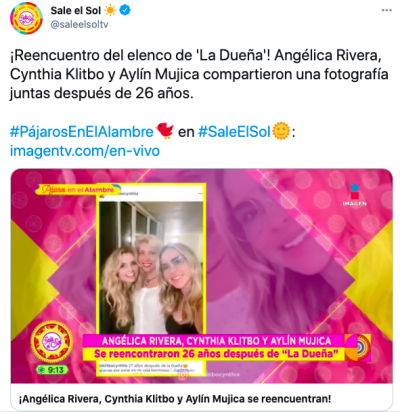
Task: Open the #PájarosEnElAlambre hashtag
Action: click(81, 132)
